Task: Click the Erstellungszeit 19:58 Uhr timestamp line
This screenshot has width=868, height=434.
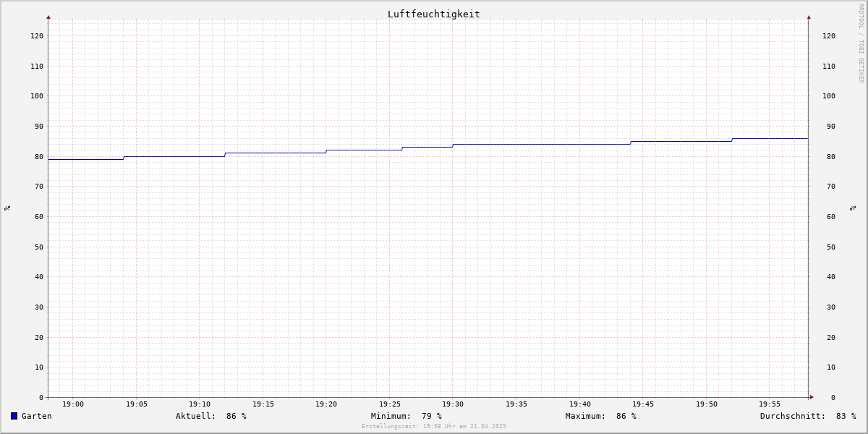Action: [x=434, y=426]
